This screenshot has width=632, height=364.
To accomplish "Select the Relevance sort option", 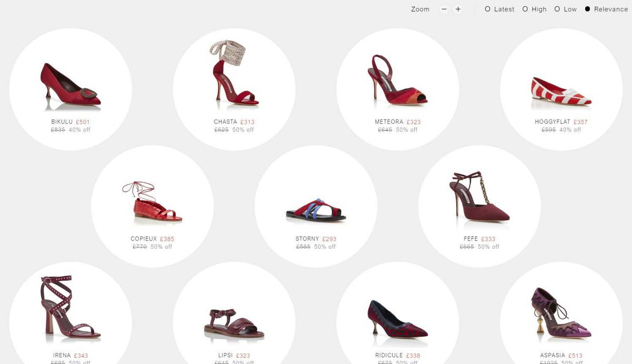I will click(x=606, y=9).
